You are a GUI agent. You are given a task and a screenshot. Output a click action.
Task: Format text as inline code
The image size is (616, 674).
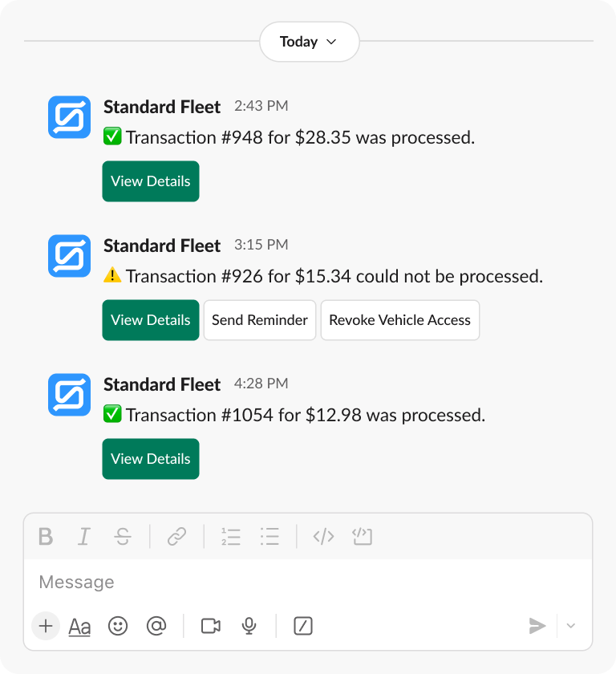[x=323, y=536]
